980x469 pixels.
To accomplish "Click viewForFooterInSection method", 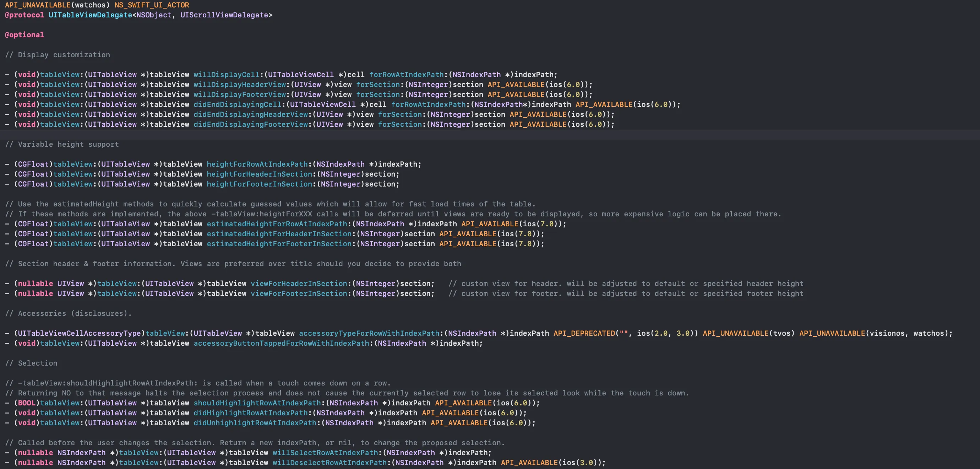I will [x=299, y=293].
